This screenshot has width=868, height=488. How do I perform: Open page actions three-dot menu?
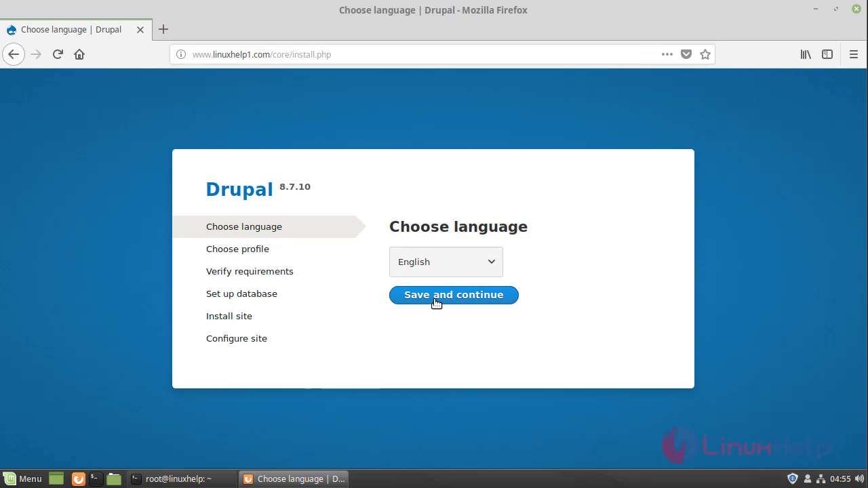(667, 54)
